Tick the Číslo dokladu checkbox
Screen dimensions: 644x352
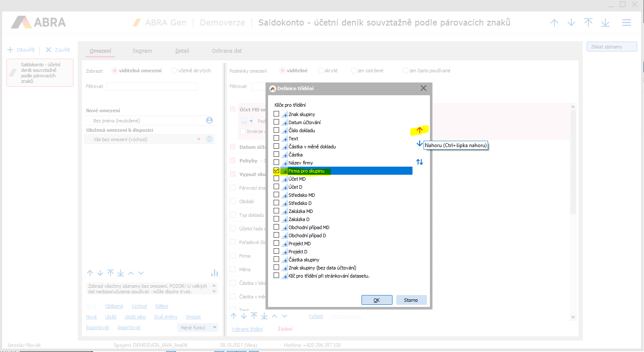coord(277,130)
